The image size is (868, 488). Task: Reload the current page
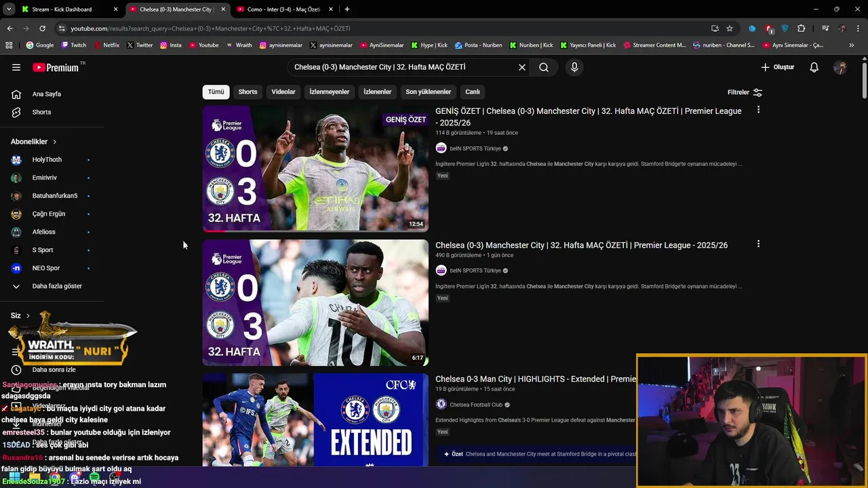pyautogui.click(x=42, y=28)
